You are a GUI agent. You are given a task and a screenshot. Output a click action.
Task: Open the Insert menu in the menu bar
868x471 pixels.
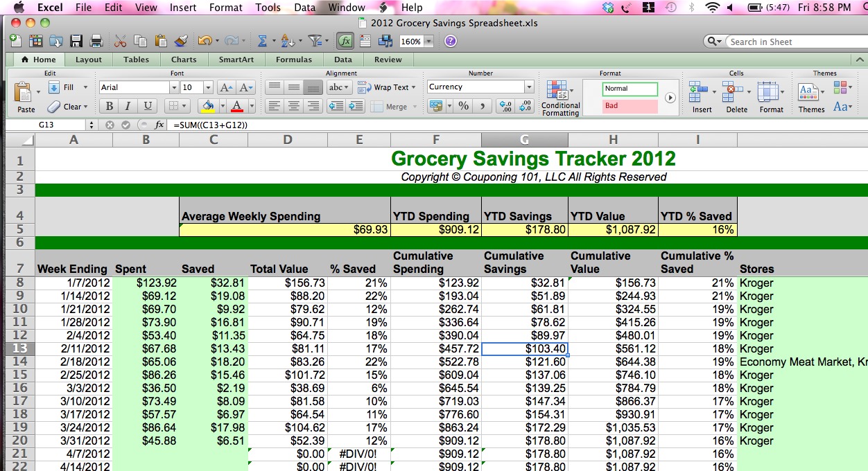click(183, 8)
